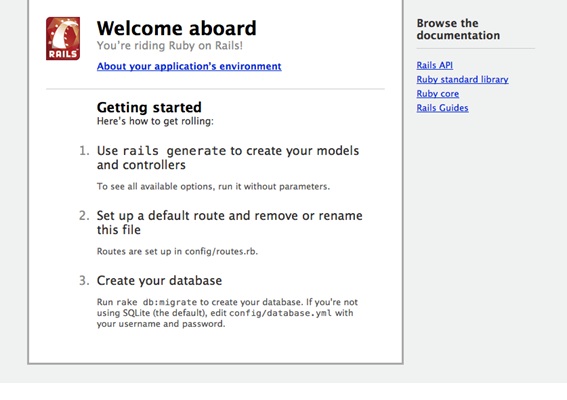Click the number 3 list marker
Viewport: 567px width, 400px height.
point(84,281)
